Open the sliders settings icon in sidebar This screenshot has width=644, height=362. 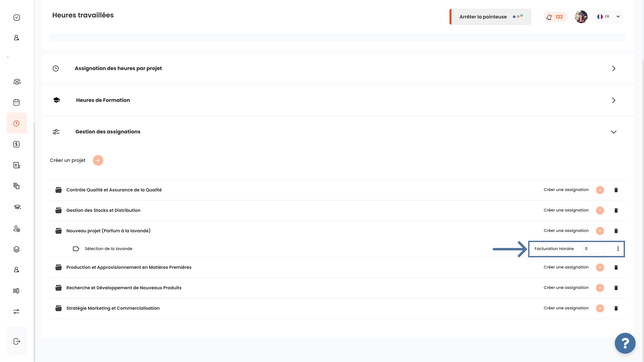[17, 312]
